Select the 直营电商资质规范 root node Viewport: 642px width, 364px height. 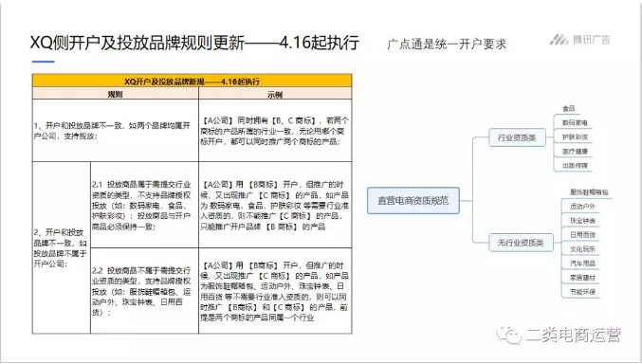pyautogui.click(x=413, y=201)
